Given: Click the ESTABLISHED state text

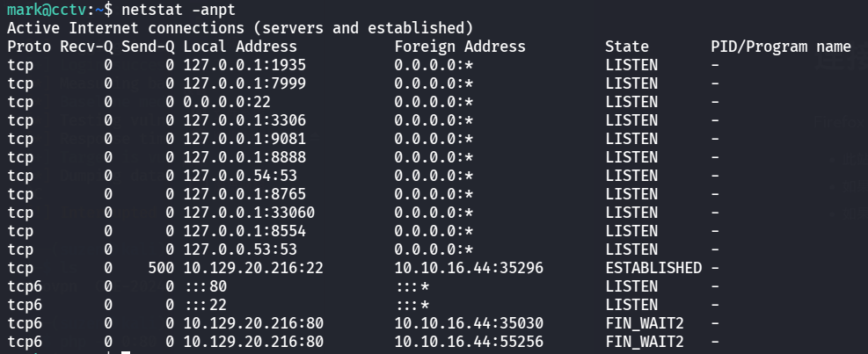Looking at the screenshot, I should [x=653, y=268].
